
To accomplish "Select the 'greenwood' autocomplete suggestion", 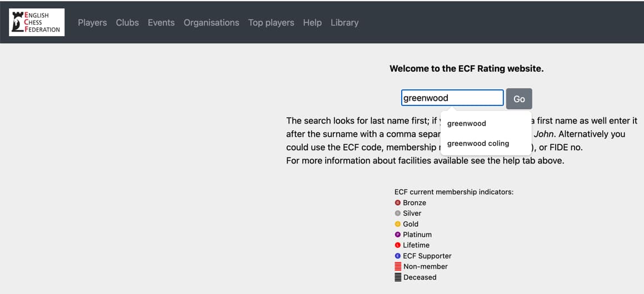I will [x=486, y=123].
